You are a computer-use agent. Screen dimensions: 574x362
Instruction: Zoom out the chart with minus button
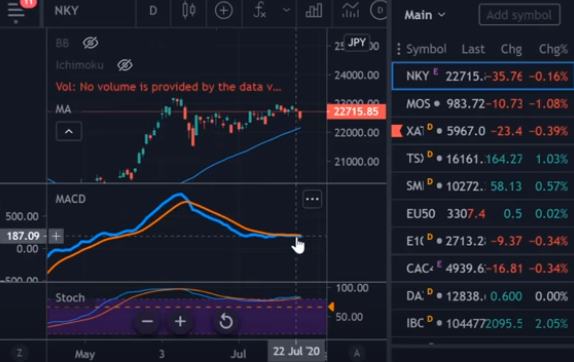[148, 321]
